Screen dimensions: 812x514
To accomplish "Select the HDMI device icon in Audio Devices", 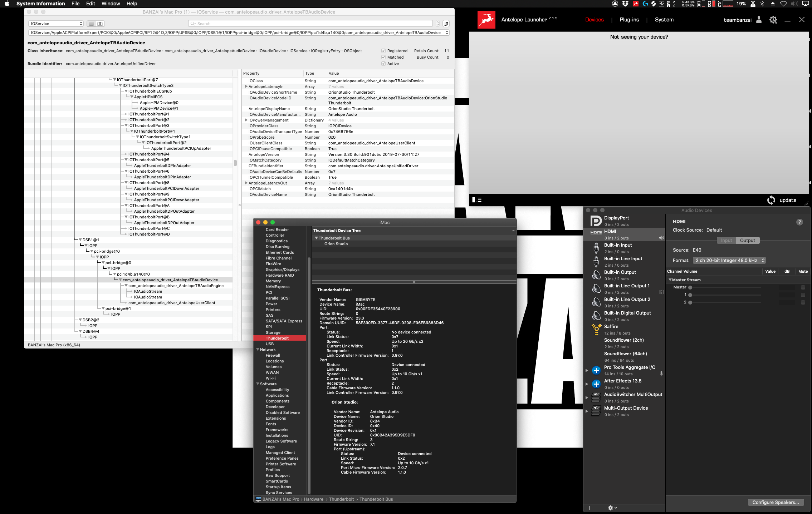I will click(x=596, y=232).
